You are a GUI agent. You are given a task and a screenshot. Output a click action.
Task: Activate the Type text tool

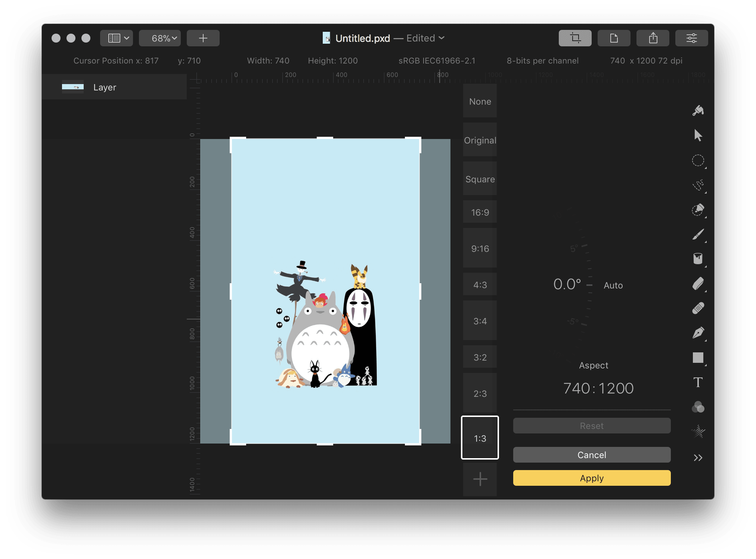coord(698,382)
